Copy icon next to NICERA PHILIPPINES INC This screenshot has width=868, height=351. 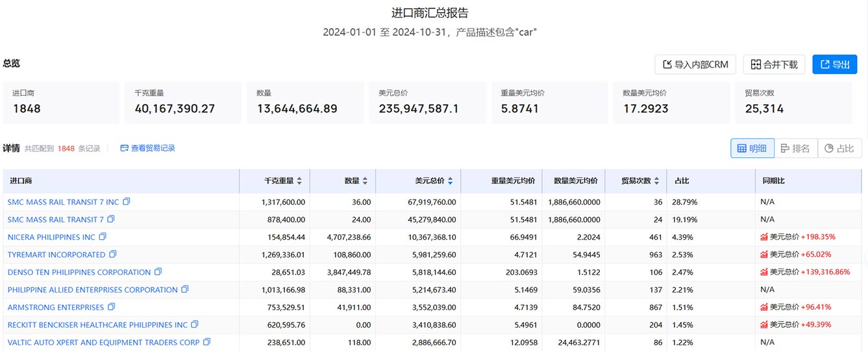103,237
